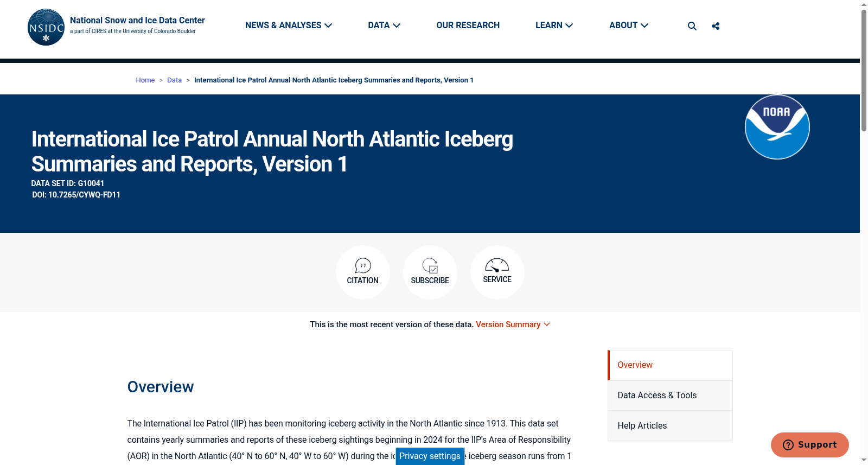Open the Service gauge button
Viewport: 868px width, 465px height.
click(x=497, y=272)
